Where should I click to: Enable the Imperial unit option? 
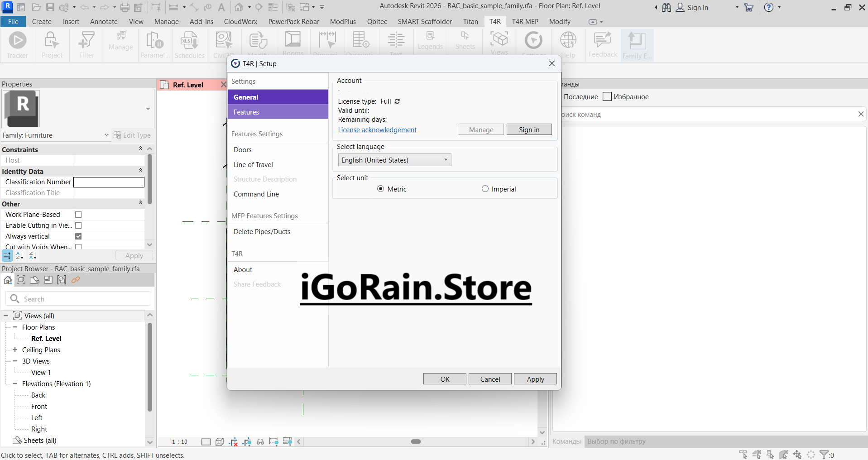(485, 188)
